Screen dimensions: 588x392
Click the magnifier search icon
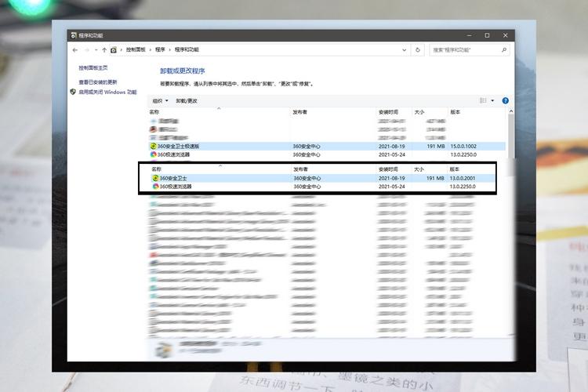(504, 50)
